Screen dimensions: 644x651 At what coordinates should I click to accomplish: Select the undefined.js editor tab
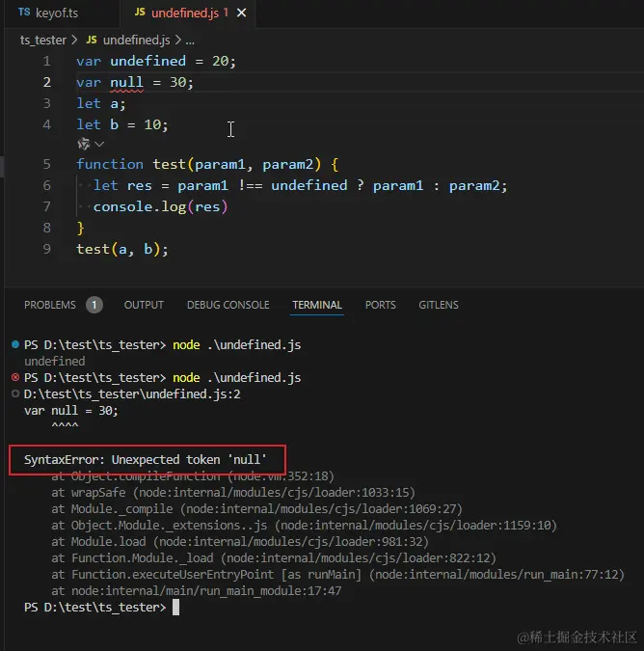point(187,14)
